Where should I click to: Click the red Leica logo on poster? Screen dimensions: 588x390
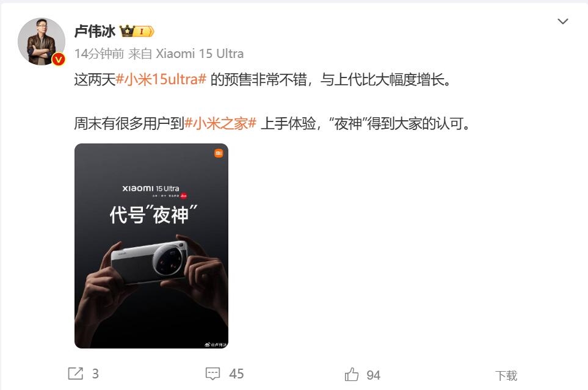183,196
